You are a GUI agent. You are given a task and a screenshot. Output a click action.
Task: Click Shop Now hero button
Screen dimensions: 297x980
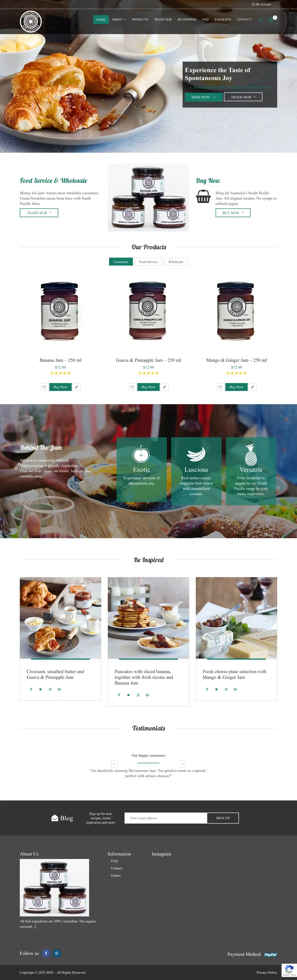click(203, 97)
